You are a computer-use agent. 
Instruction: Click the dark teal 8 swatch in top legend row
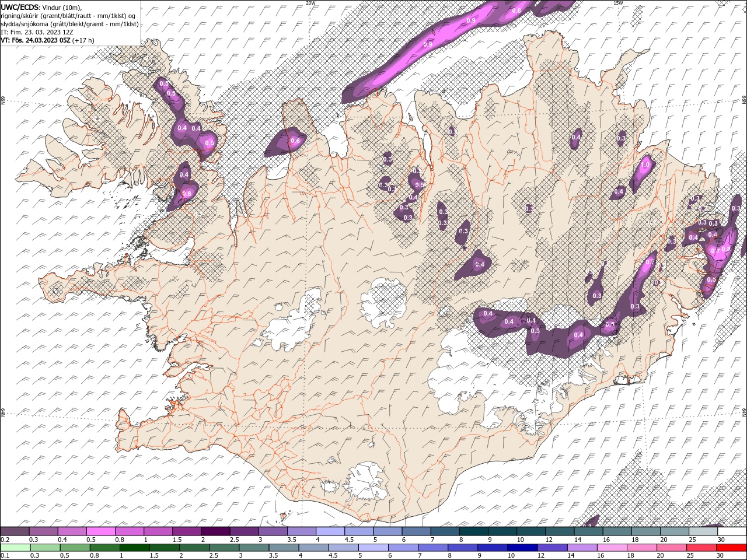click(474, 532)
